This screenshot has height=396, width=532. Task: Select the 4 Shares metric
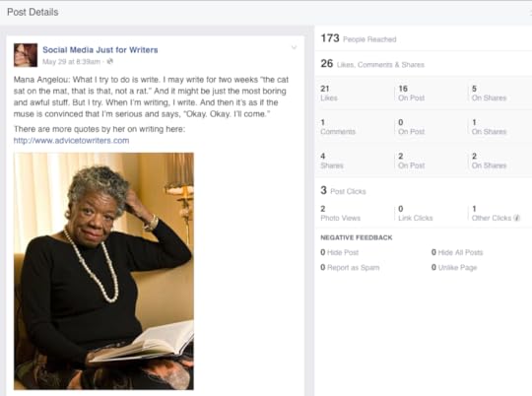[332, 161]
